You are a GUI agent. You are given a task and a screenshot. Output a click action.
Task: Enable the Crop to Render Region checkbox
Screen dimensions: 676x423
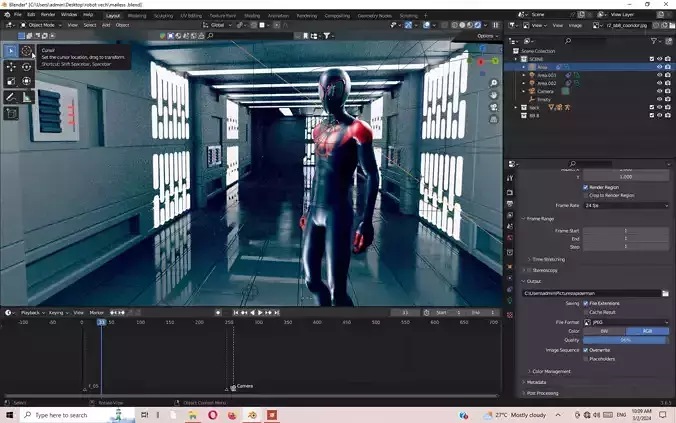coord(585,195)
